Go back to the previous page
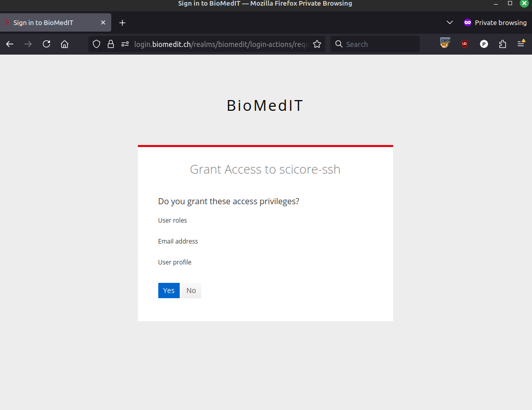Screen dimensions: 532x410 click(10, 44)
